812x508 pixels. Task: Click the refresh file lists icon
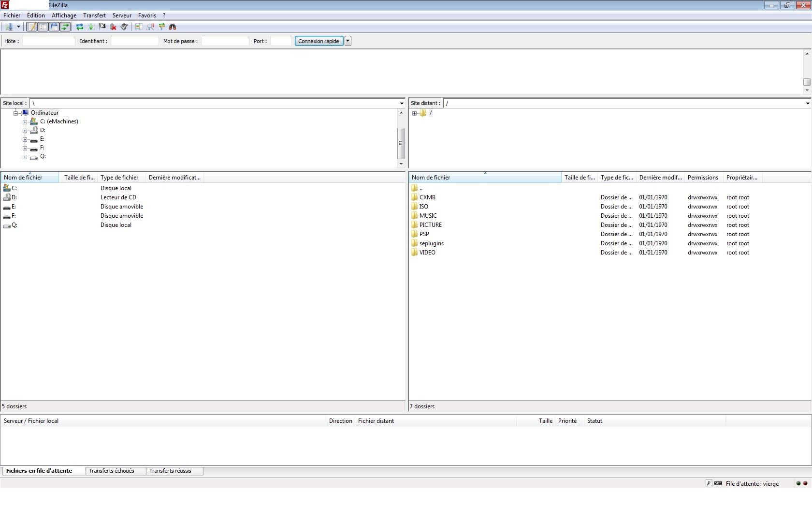[x=80, y=27]
